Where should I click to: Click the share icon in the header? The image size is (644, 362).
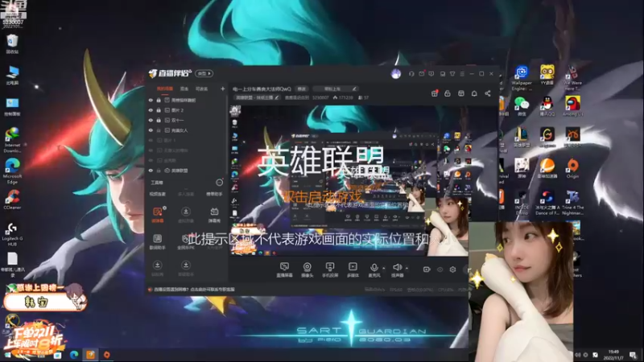click(488, 93)
